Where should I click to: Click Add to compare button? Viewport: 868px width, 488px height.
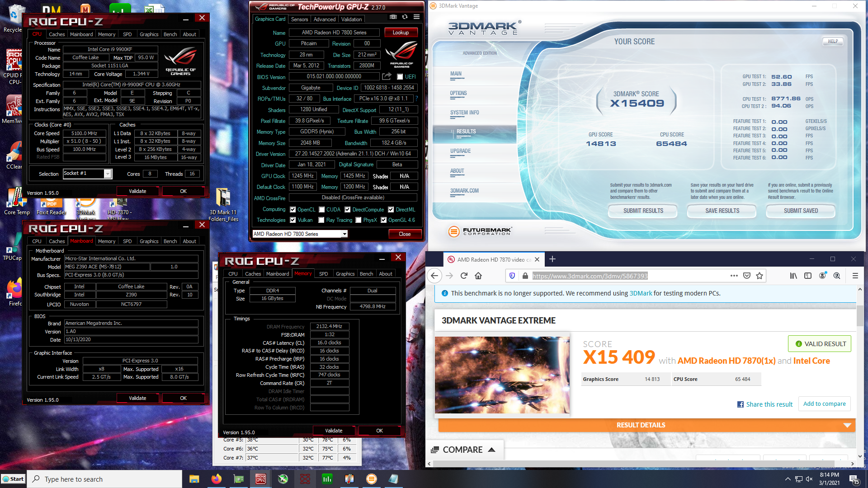click(824, 404)
